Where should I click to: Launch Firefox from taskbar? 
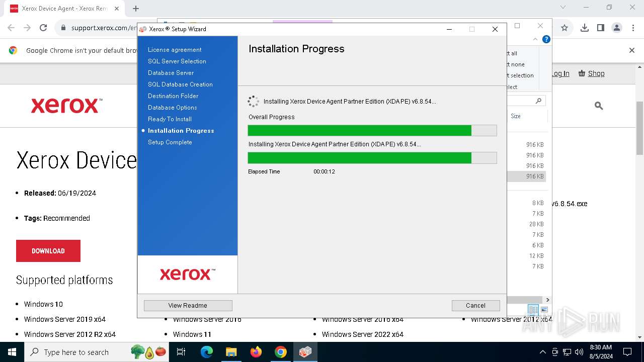tap(256, 352)
